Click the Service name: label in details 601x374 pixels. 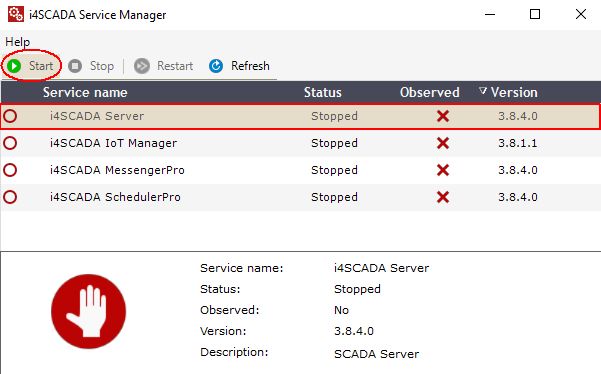(x=241, y=268)
